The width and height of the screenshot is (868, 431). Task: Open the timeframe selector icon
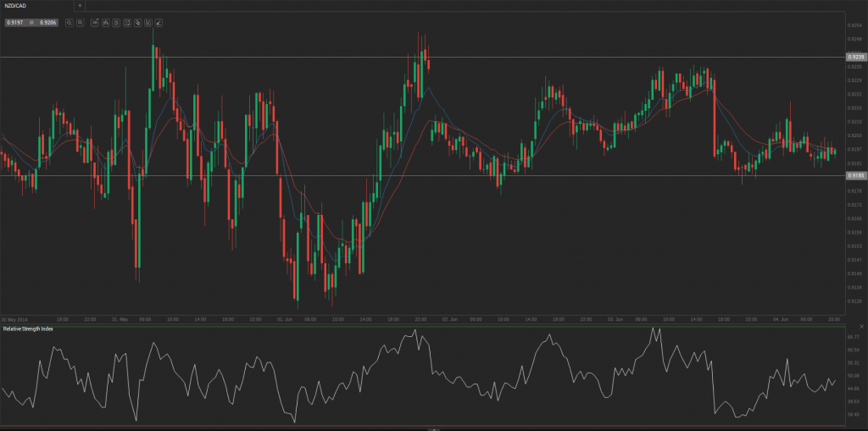[x=95, y=22]
